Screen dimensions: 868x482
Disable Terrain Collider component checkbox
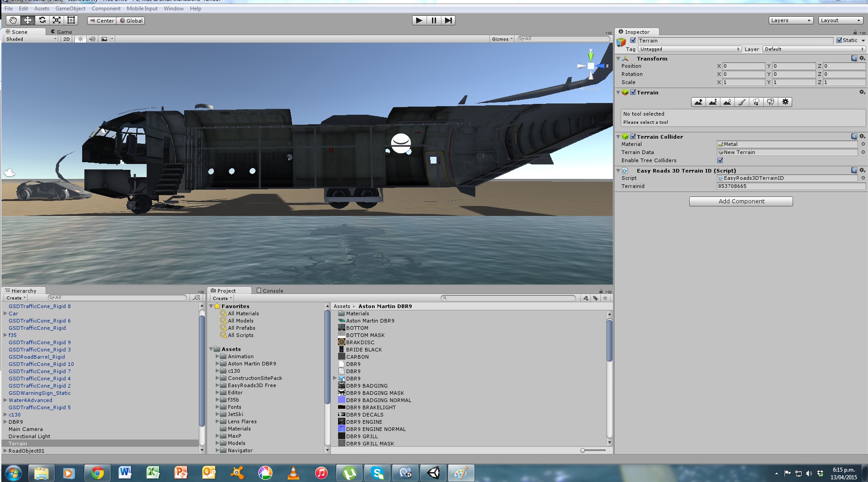tap(633, 136)
